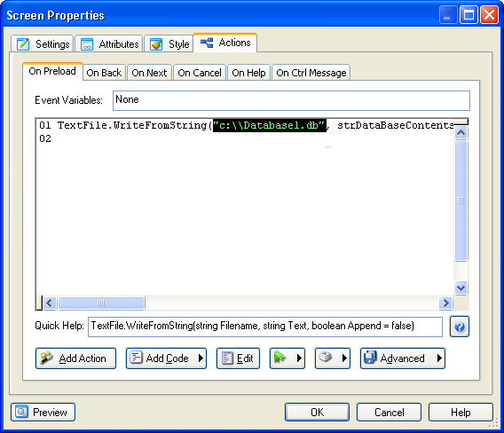This screenshot has height=433, width=504.
Task: Click horizontal scrollbar right arrow
Action: pos(445,303)
